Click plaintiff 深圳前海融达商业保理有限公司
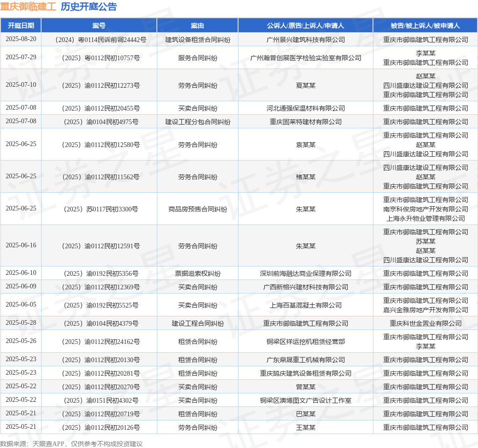The height and width of the screenshot is (448, 478). (x=305, y=273)
